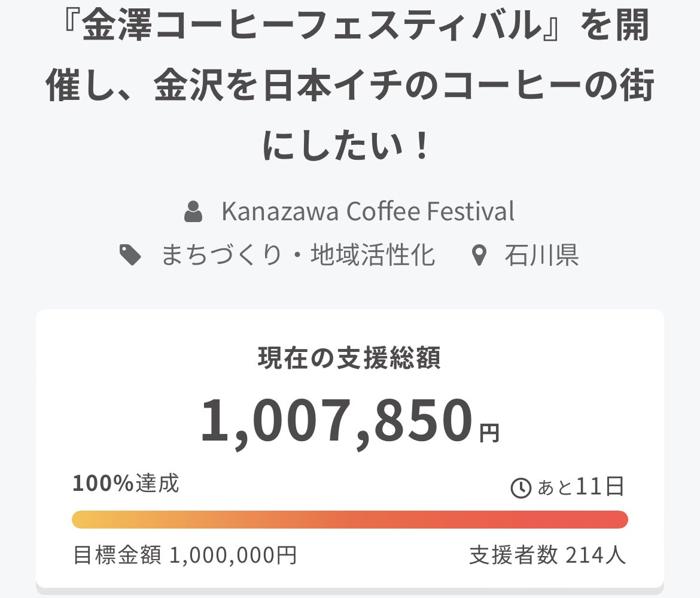This screenshot has width=700, height=598.
Task: Click the 目標金額 1,000,000円 goal text
Action: [185, 555]
